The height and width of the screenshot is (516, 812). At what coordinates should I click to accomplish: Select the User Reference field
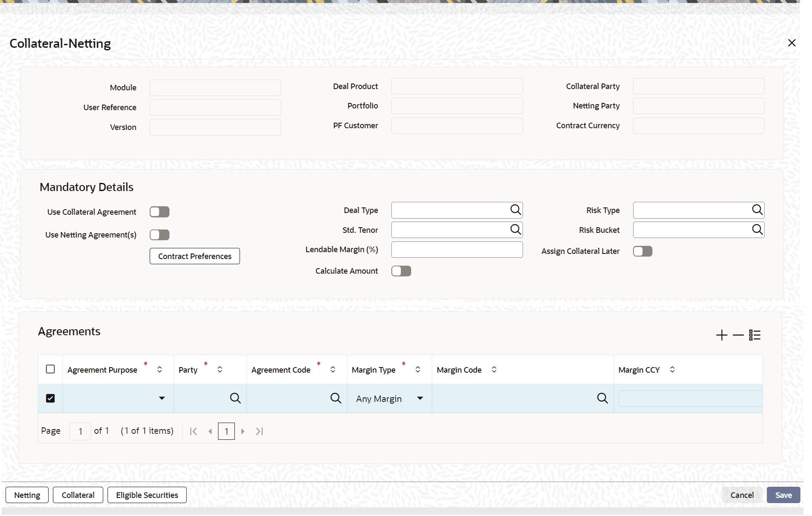(x=215, y=108)
